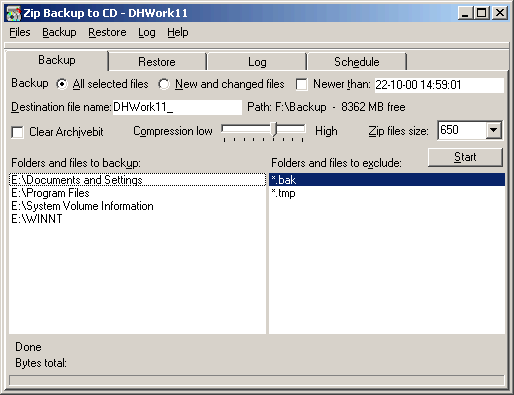Select E:\WINNT entry
The image size is (514, 395).
(x=137, y=219)
